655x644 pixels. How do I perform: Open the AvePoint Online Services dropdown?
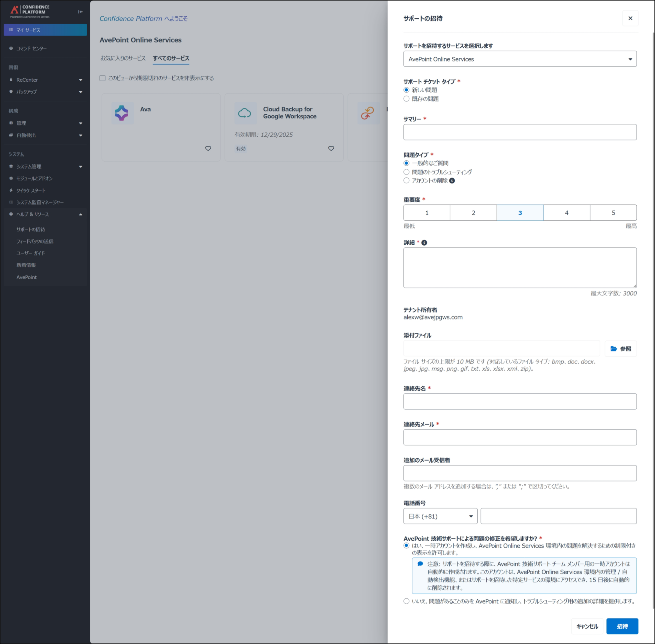click(520, 59)
